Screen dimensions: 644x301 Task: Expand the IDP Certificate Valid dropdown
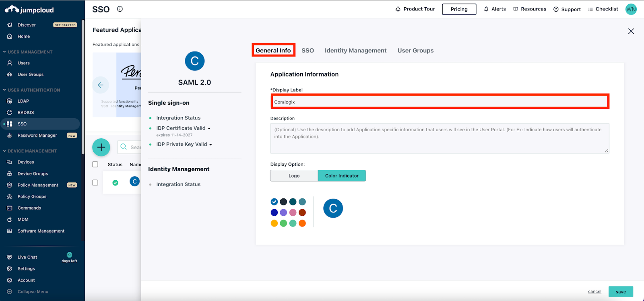[x=209, y=128]
